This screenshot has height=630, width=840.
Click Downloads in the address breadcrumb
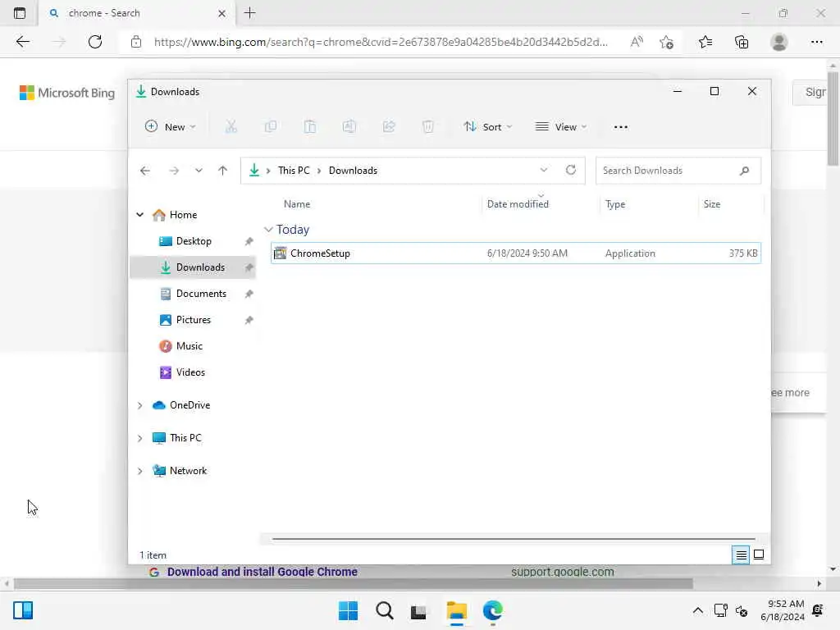click(x=353, y=171)
